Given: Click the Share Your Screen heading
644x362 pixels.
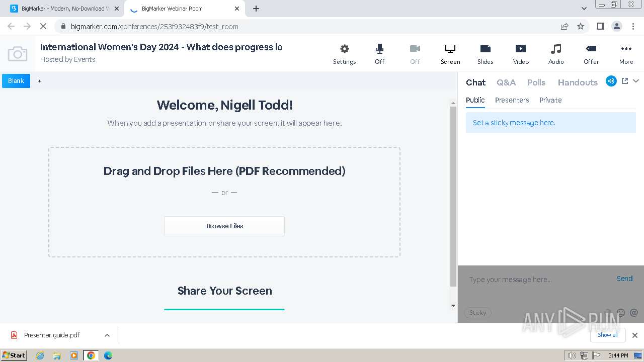Looking at the screenshot, I should (224, 291).
